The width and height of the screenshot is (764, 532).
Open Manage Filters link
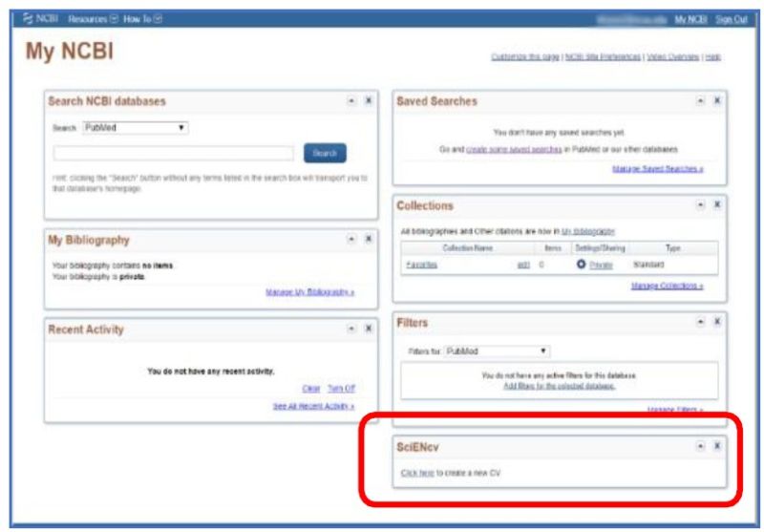pos(675,409)
